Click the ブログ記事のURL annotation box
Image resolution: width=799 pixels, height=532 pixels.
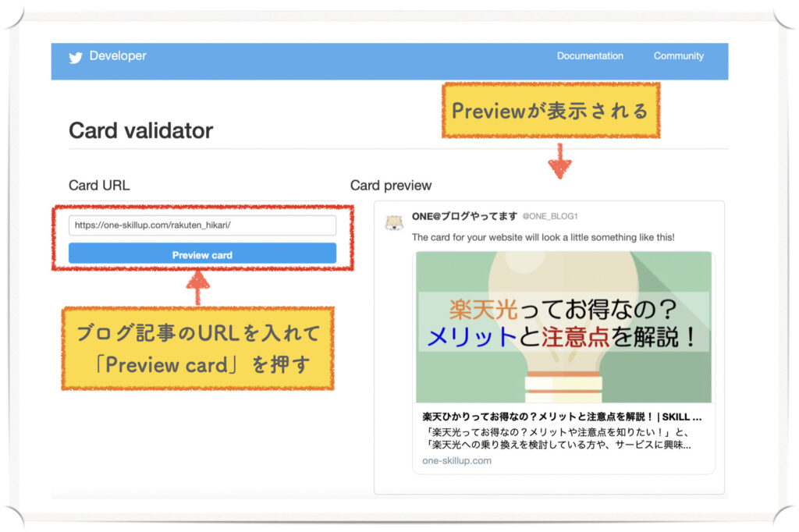pos(199,347)
